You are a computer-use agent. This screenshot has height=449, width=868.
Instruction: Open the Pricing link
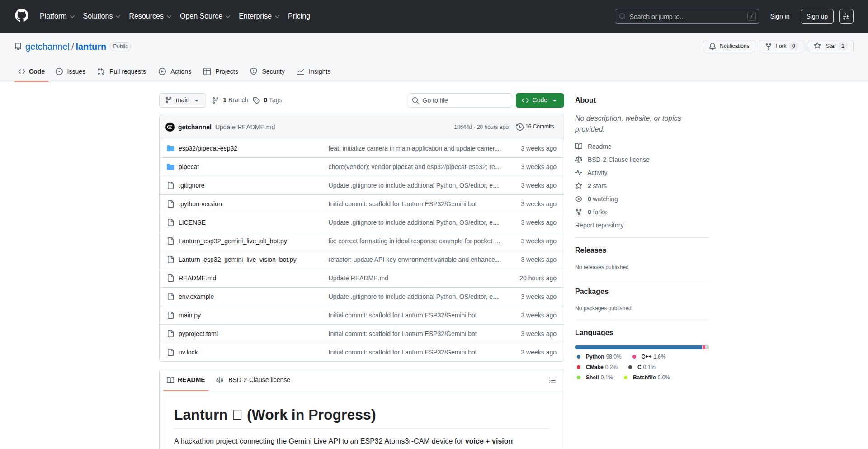(299, 16)
